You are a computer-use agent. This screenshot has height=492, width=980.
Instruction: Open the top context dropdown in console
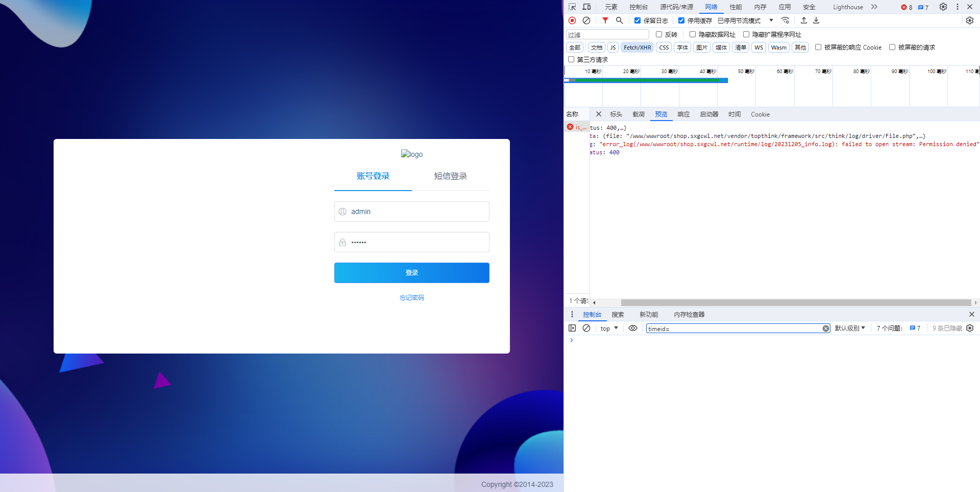(609, 328)
